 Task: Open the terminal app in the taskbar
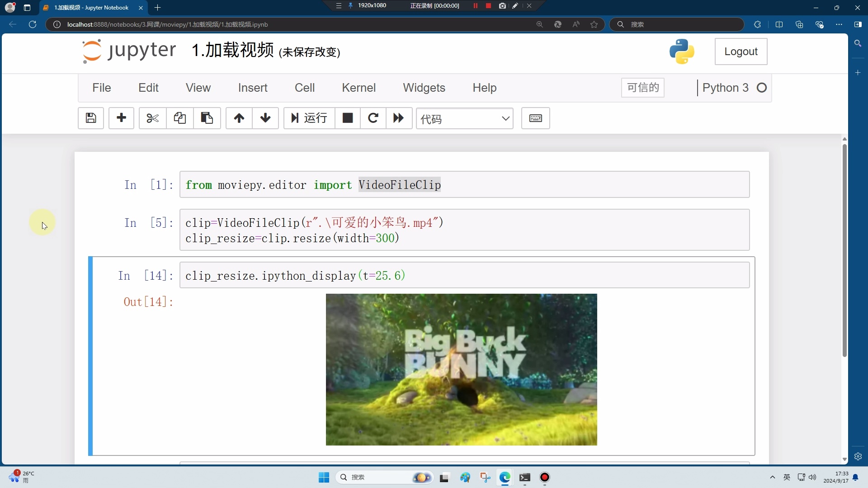pos(525,478)
